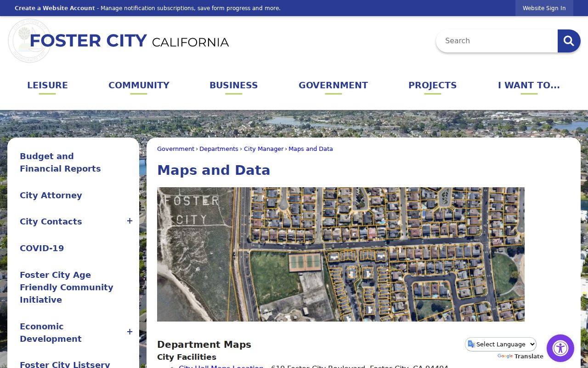
Task: Open the Foster City Listserv link
Action: 65,364
